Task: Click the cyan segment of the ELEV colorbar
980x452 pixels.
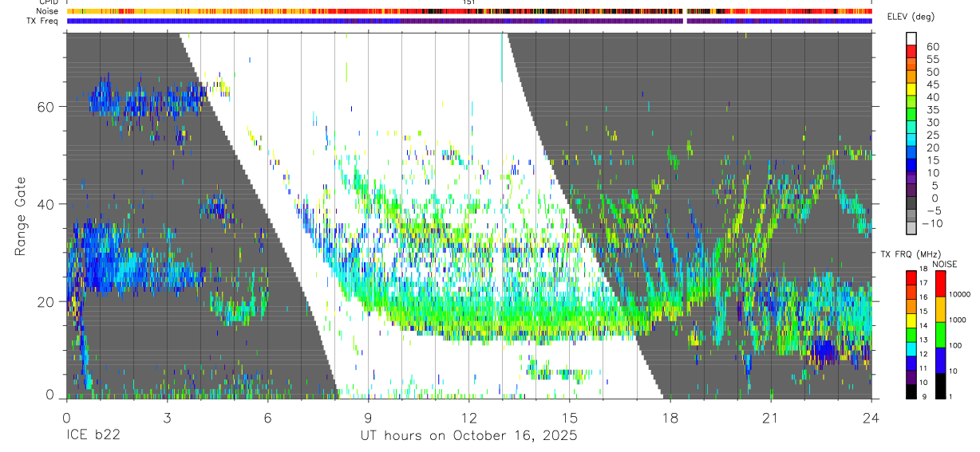Action: (911, 140)
